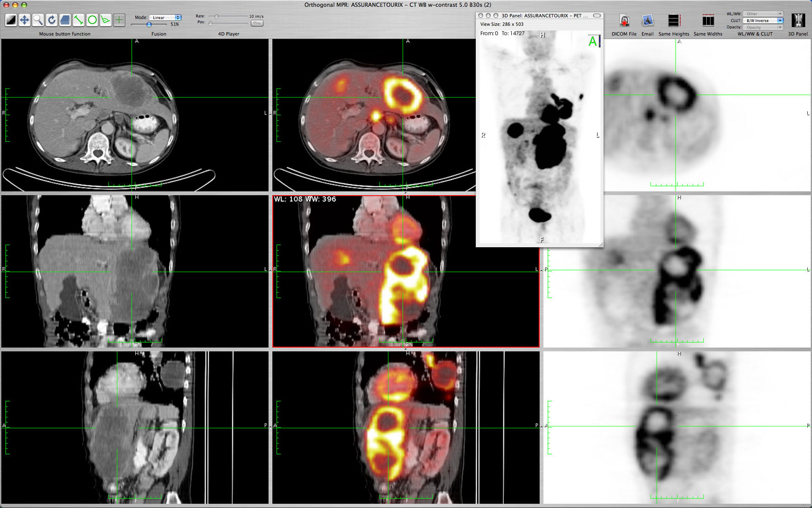Click the 'Mouse button function' label
The height and width of the screenshot is (508, 812).
click(x=64, y=34)
